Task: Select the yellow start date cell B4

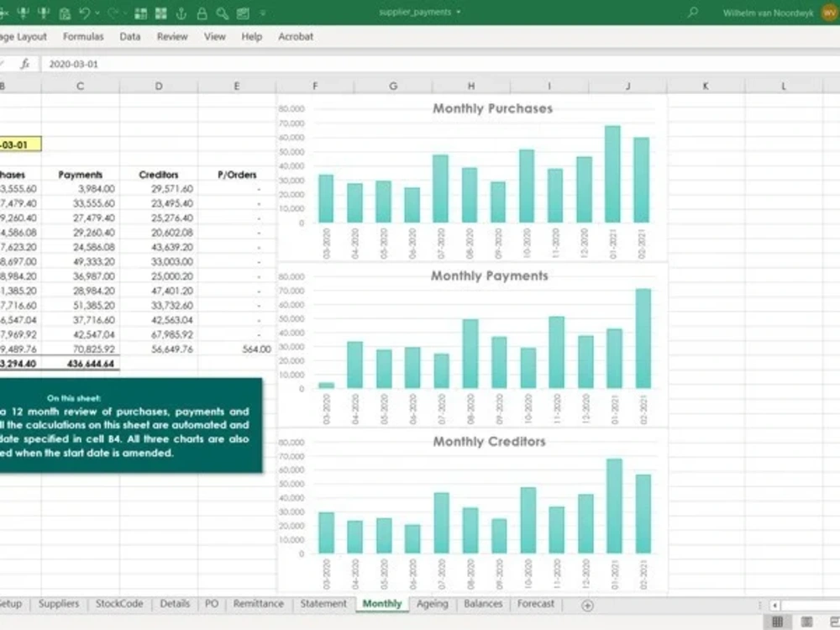Action: point(20,144)
